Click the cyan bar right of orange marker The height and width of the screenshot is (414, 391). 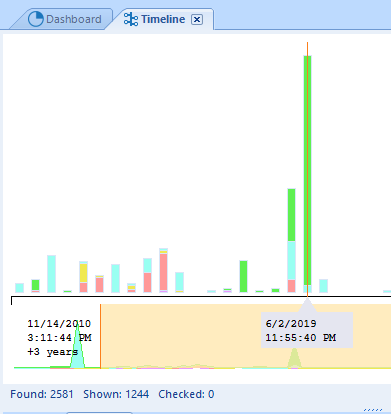click(323, 286)
